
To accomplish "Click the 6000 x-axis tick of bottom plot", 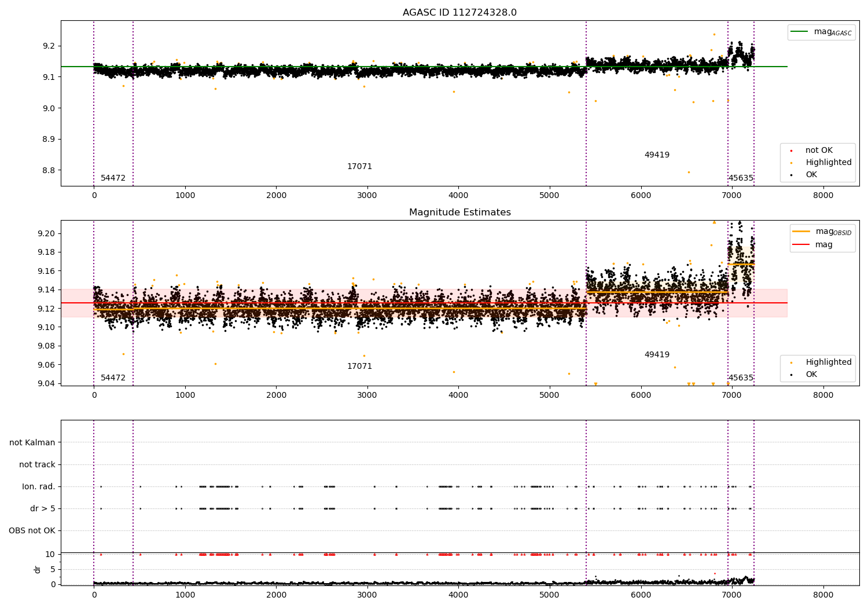I will (641, 595).
